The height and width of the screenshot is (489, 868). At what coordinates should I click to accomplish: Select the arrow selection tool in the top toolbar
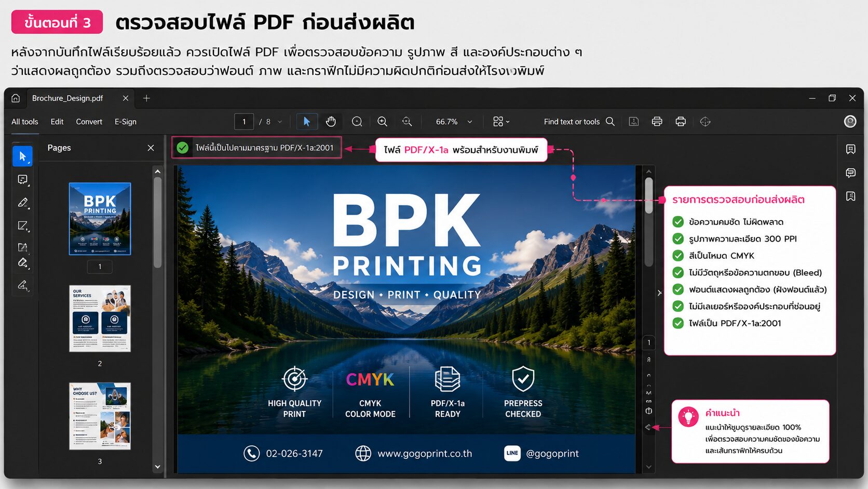pyautogui.click(x=307, y=122)
